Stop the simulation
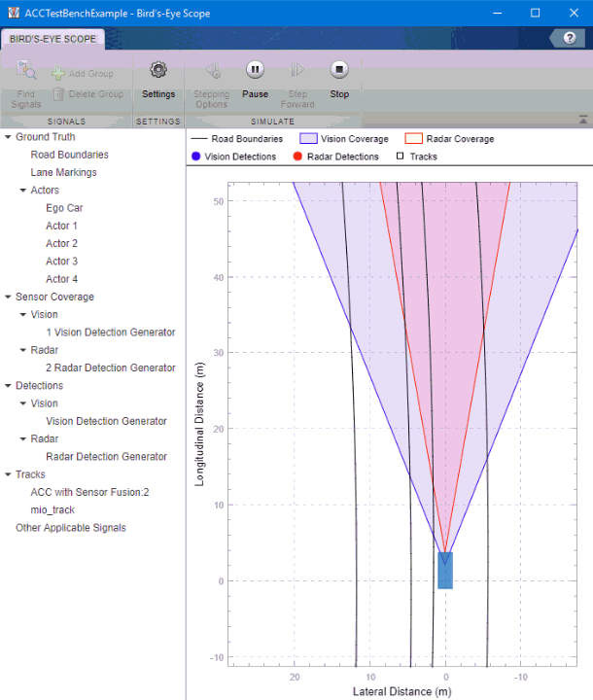 (x=339, y=70)
